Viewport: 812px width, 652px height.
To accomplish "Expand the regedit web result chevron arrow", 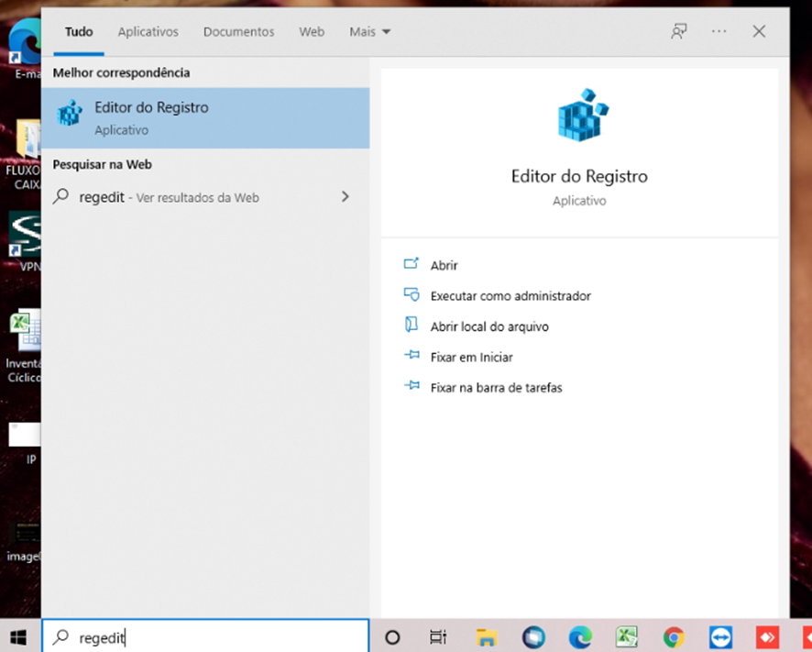I will [x=346, y=196].
